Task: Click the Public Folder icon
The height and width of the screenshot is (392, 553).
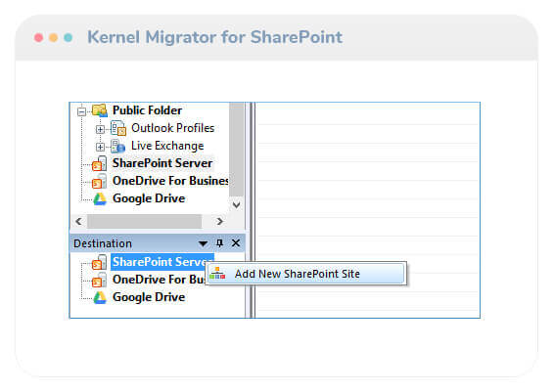Action: tap(100, 110)
